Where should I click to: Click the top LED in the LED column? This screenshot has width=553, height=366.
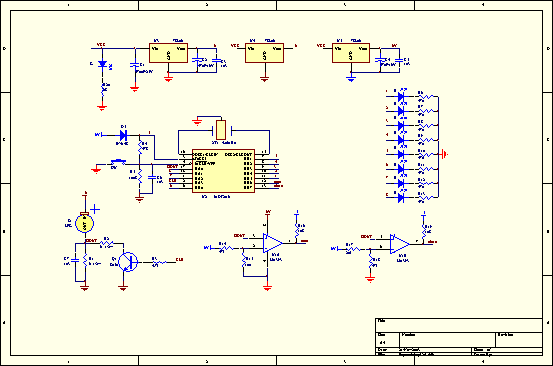click(x=401, y=96)
